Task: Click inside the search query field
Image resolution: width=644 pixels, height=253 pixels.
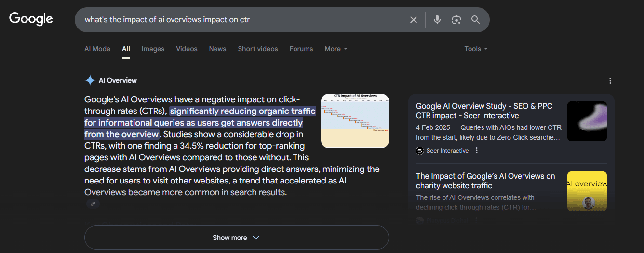Action: coord(241,20)
